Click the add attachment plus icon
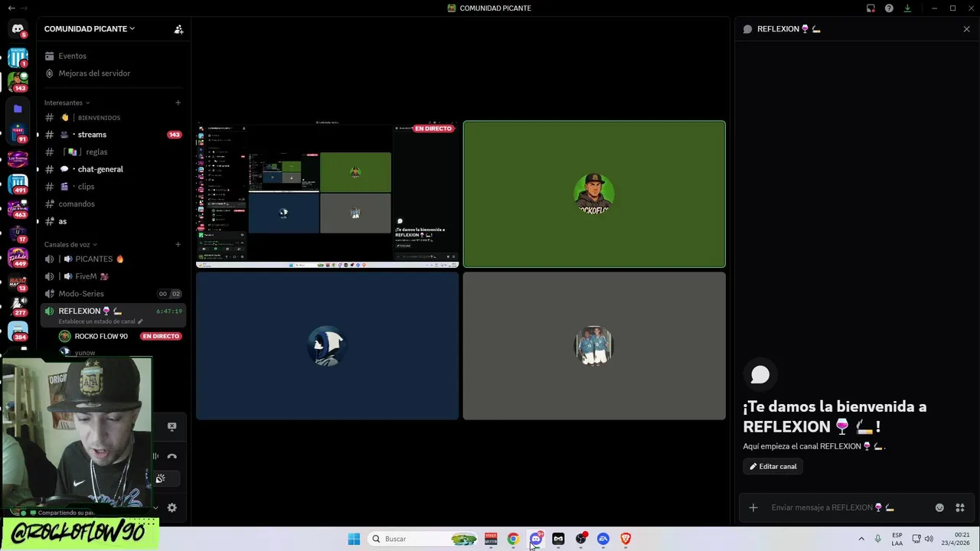 pyautogui.click(x=753, y=507)
